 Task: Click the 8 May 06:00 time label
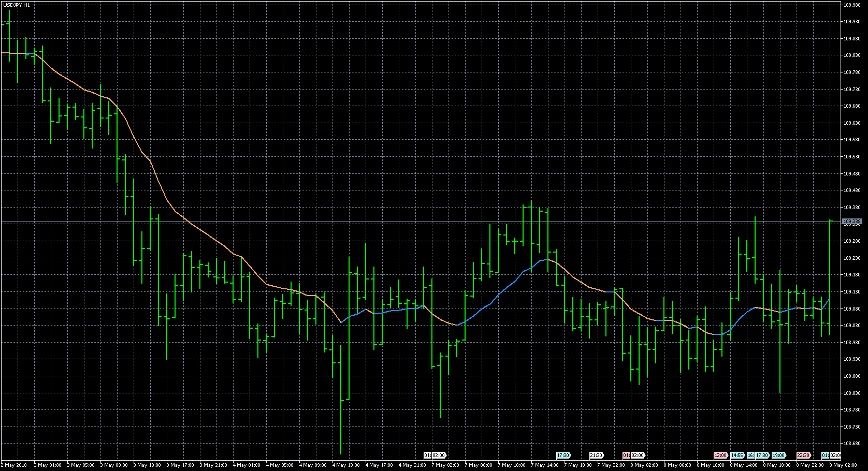click(x=677, y=465)
